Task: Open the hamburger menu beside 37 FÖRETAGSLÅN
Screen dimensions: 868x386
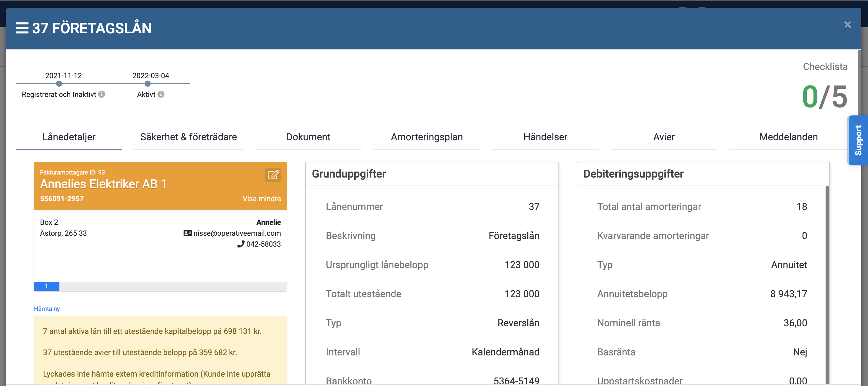Action: pos(22,28)
